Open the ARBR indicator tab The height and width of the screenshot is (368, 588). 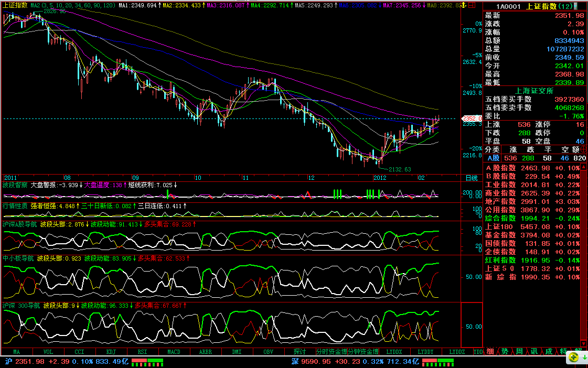[206, 352]
